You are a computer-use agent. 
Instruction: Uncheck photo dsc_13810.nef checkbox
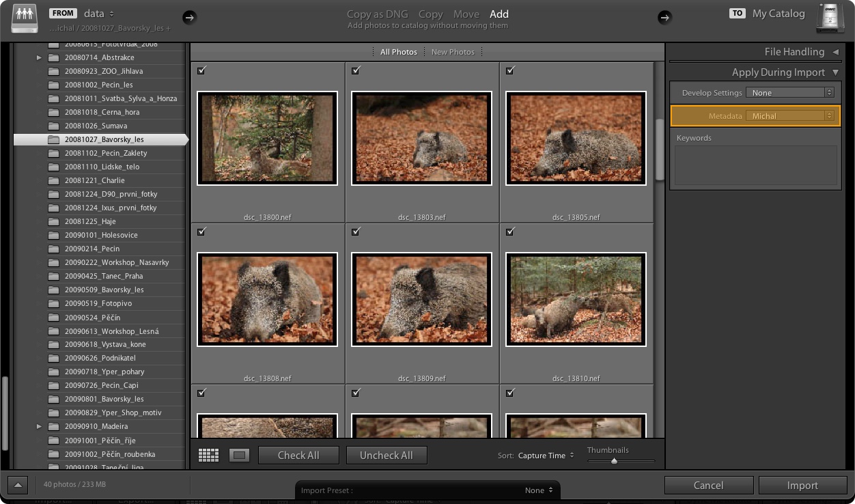(x=510, y=232)
